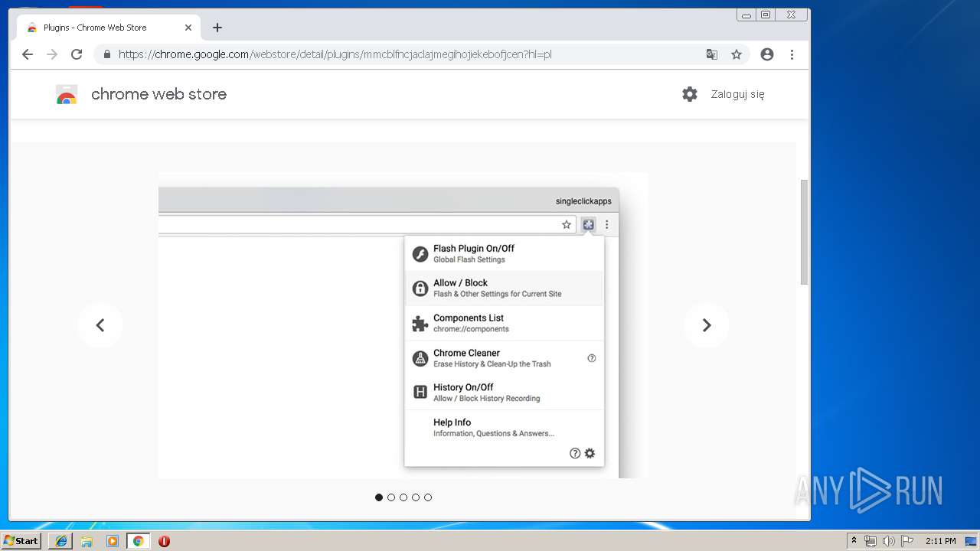Click the three-dot menu inside the screenshot

607,224
